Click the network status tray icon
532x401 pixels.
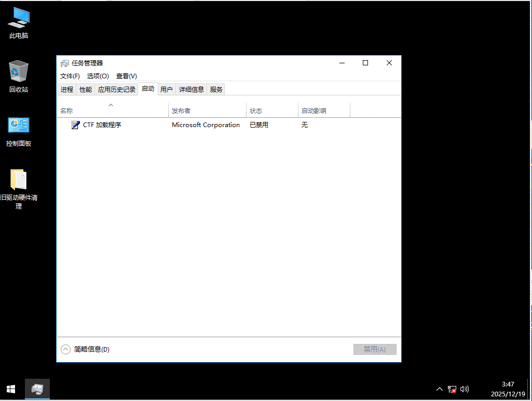coord(451,389)
